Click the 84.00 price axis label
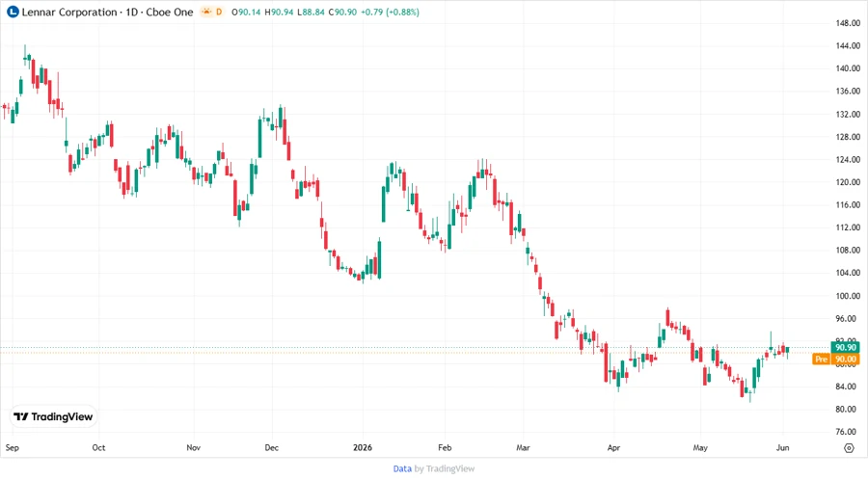868x480 pixels. point(848,387)
